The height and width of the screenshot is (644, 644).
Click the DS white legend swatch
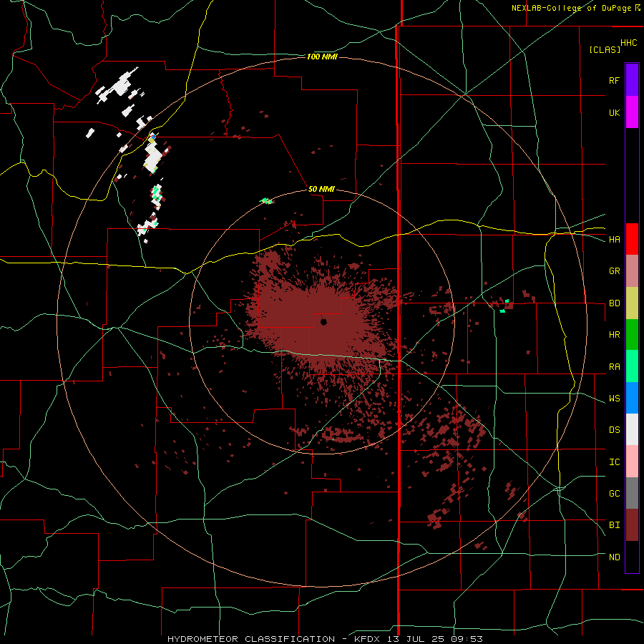[x=632, y=429]
